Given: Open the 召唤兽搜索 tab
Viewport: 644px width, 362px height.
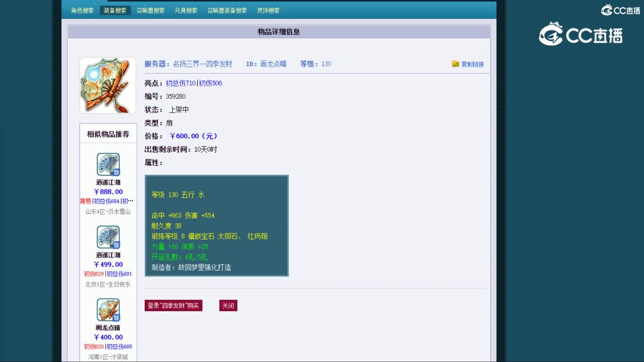Looking at the screenshot, I should pyautogui.click(x=150, y=10).
